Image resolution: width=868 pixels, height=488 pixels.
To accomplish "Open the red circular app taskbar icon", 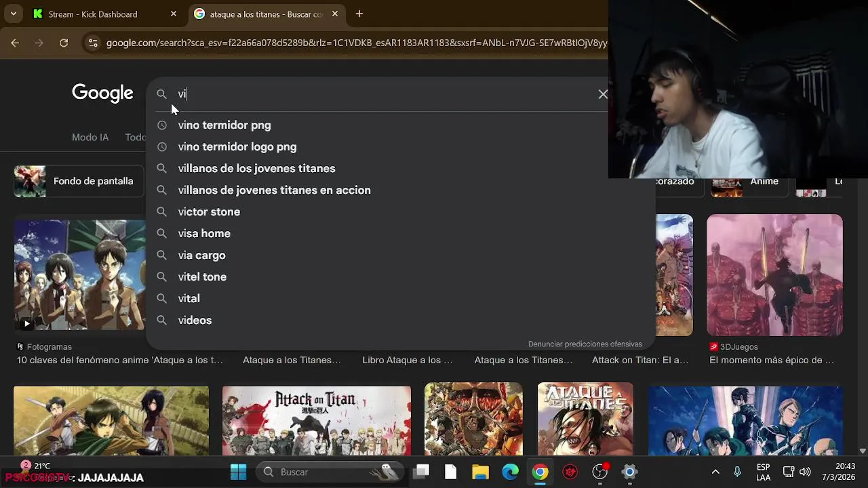I will coord(570,472).
